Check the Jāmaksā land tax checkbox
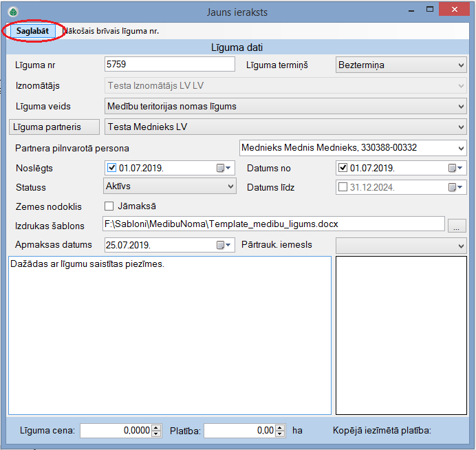476x450 pixels. tap(109, 206)
